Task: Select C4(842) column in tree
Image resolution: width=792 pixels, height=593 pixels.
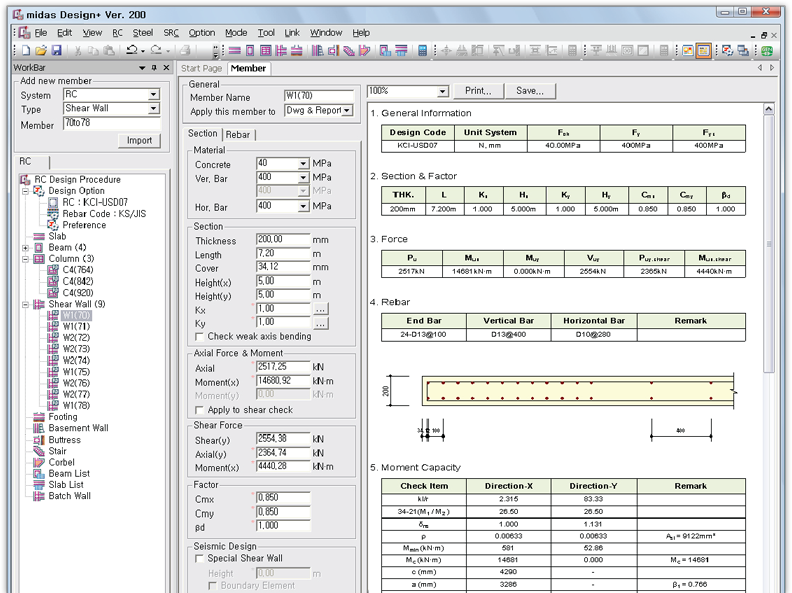Action: [x=78, y=281]
